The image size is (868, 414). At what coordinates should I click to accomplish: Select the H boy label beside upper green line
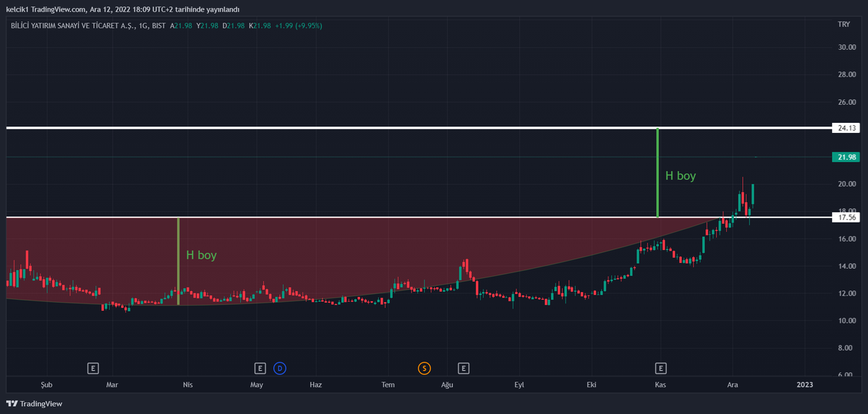pos(681,176)
